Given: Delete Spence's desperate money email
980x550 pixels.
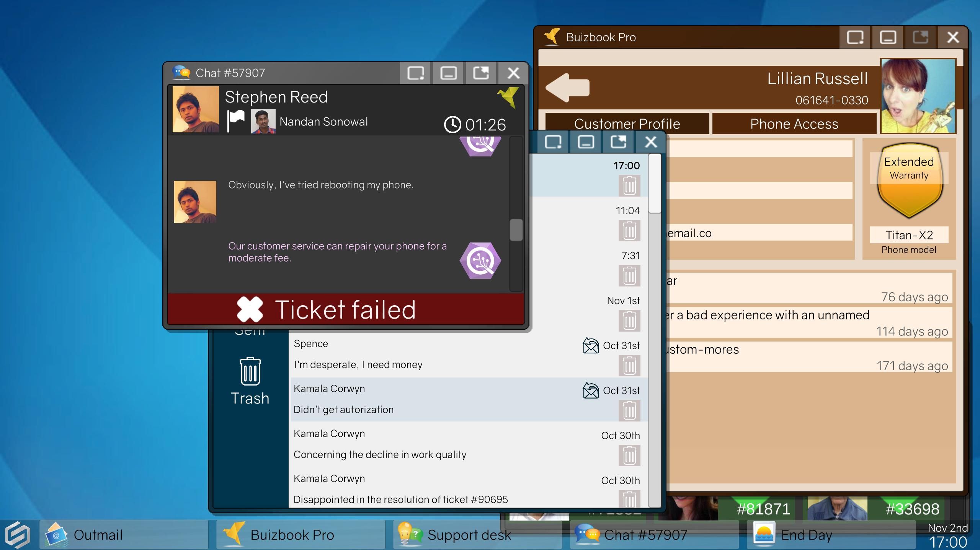Looking at the screenshot, I should [x=629, y=366].
